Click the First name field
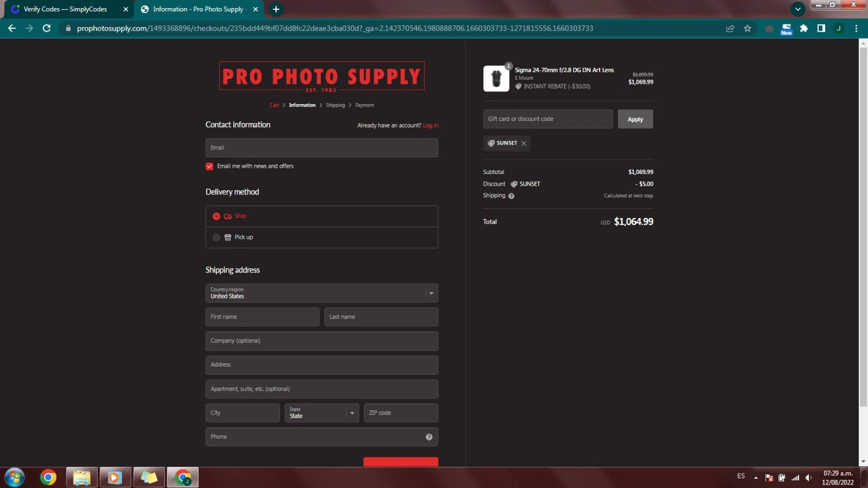Viewport: 868px width, 488px height. (x=262, y=317)
